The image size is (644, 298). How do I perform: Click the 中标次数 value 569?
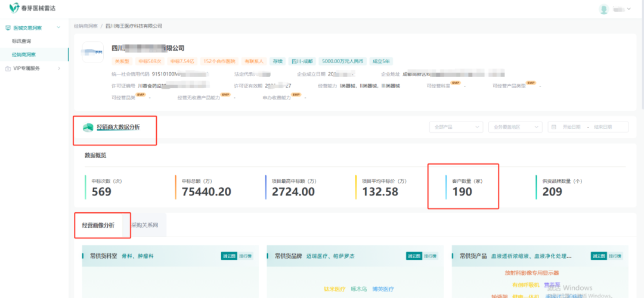(101, 192)
